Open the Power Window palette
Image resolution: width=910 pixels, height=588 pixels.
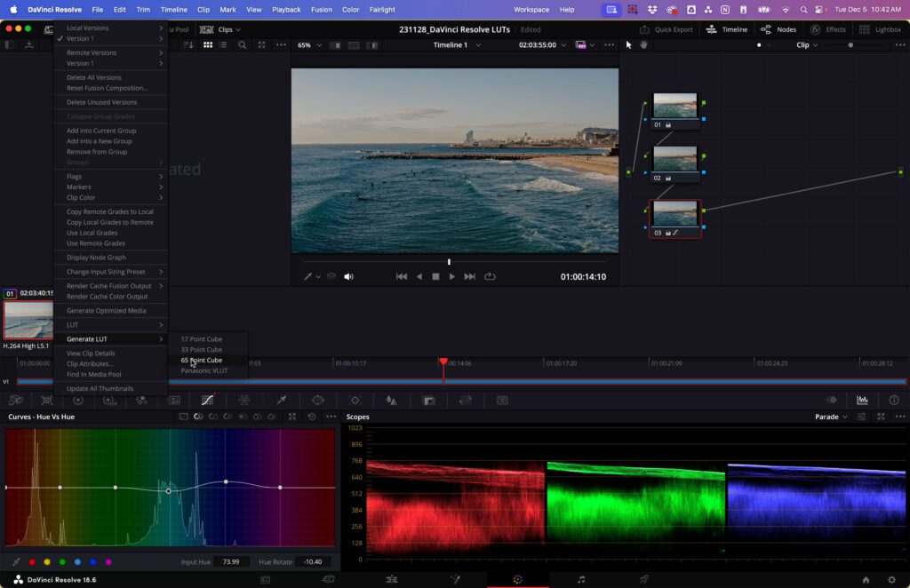[x=318, y=400]
